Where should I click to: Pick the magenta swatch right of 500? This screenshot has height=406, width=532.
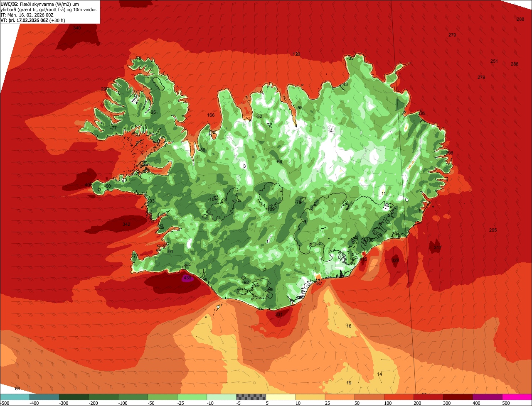click(x=517, y=397)
